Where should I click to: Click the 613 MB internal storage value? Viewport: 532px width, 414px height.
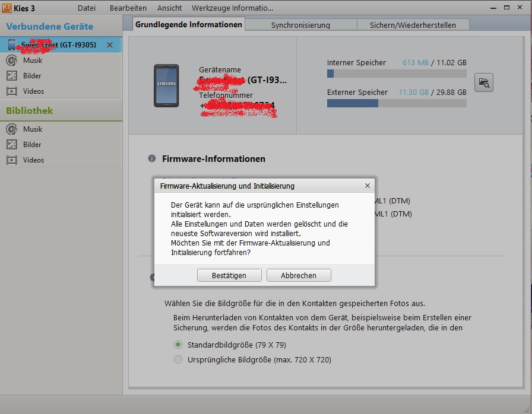point(415,63)
